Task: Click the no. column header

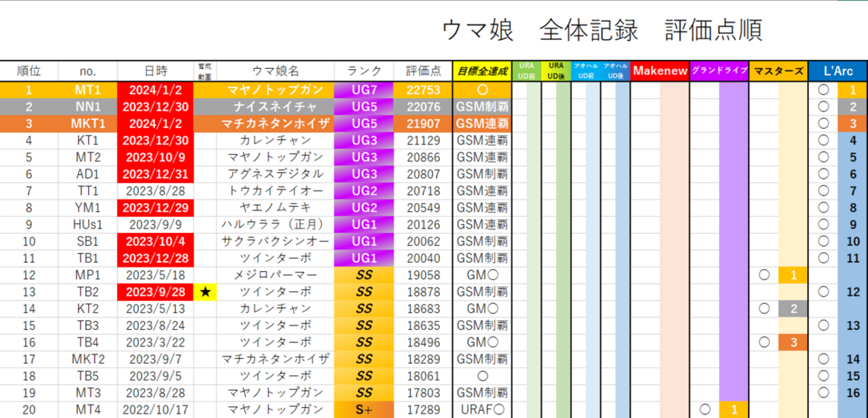Action: point(87,71)
